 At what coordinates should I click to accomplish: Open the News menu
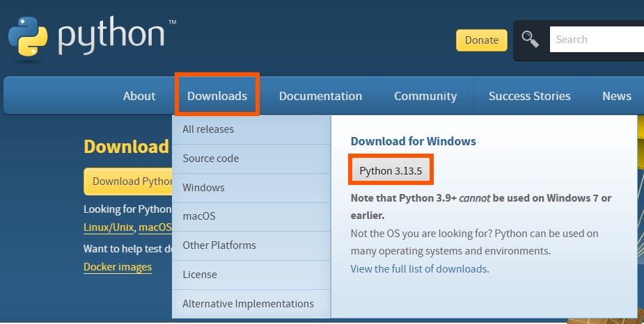(x=616, y=96)
